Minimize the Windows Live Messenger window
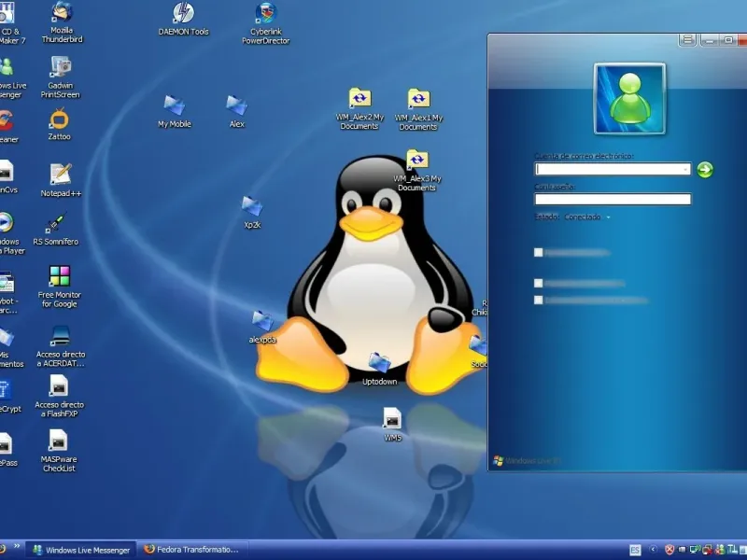 [710, 40]
